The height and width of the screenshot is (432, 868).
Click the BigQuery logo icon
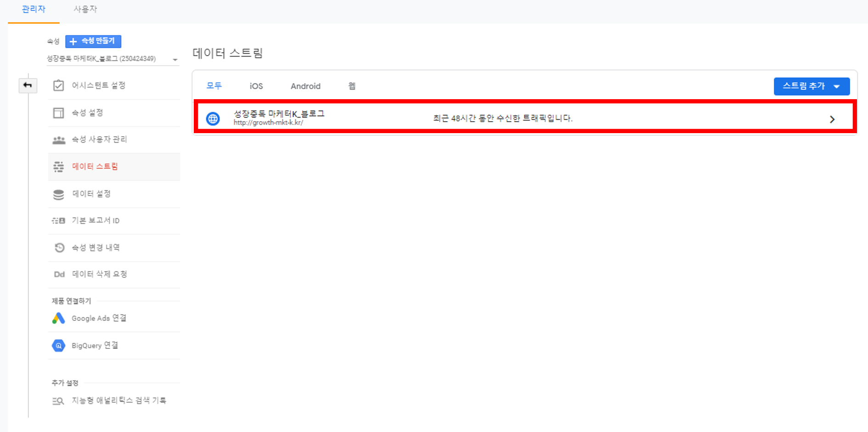click(58, 345)
